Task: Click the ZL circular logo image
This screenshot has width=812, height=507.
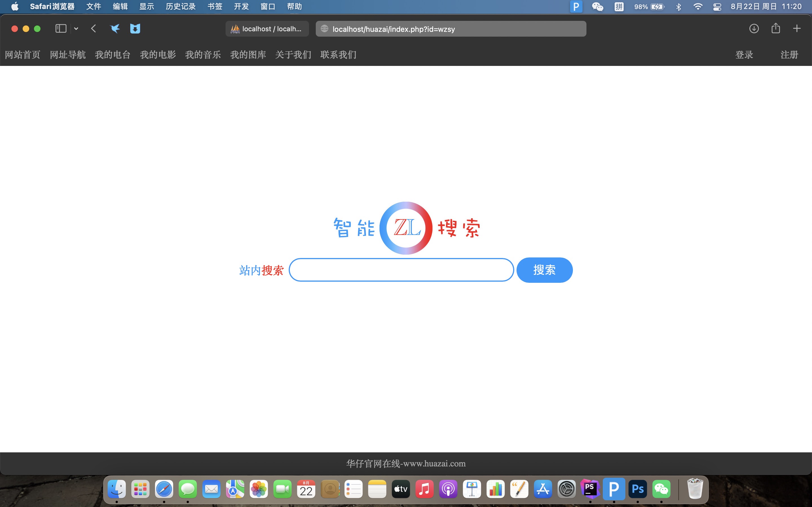Action: click(406, 228)
